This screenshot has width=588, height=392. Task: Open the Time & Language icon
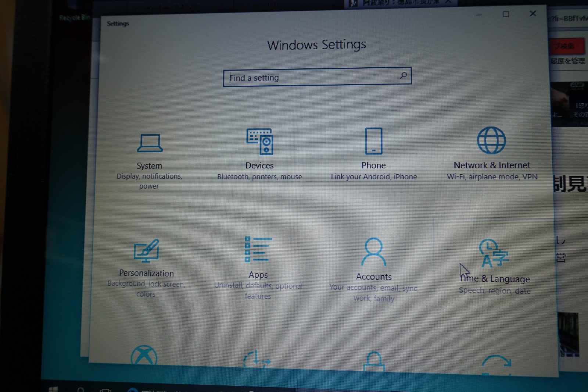pyautogui.click(x=494, y=253)
